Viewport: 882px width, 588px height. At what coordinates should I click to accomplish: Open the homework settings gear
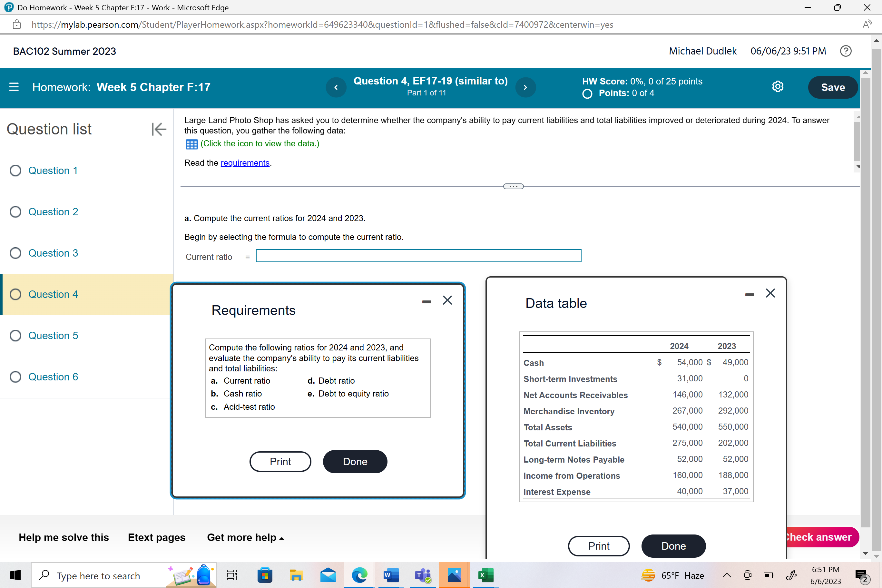pyautogui.click(x=777, y=87)
